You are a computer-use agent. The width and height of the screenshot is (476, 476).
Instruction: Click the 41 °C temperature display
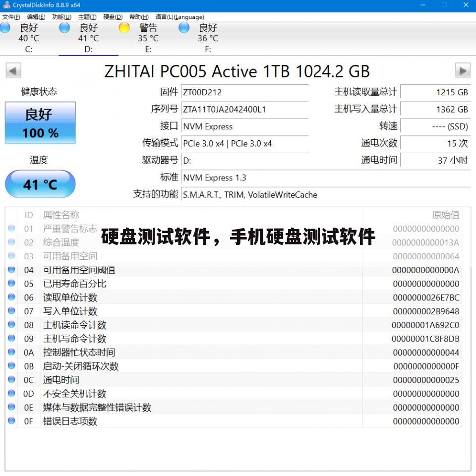click(40, 184)
